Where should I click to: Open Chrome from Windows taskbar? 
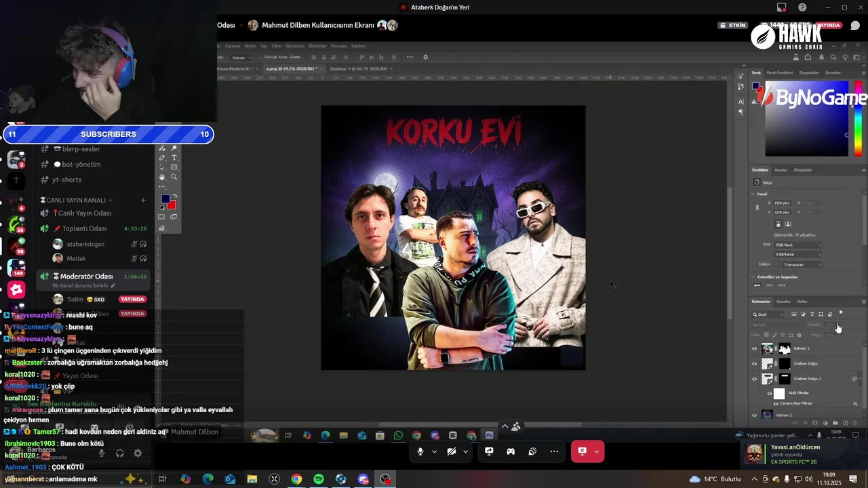pyautogui.click(x=296, y=479)
